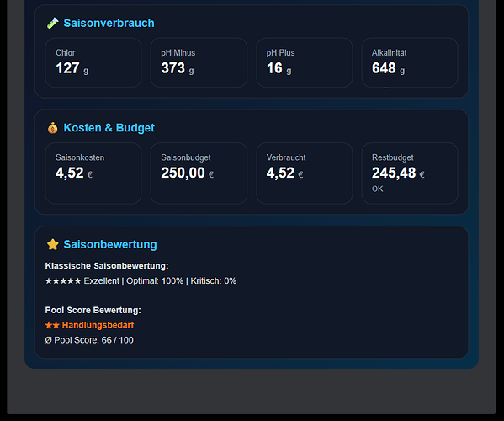Click the Saisonbudget 250,00 € card
Screen dimensions: 504x421
coord(199,173)
